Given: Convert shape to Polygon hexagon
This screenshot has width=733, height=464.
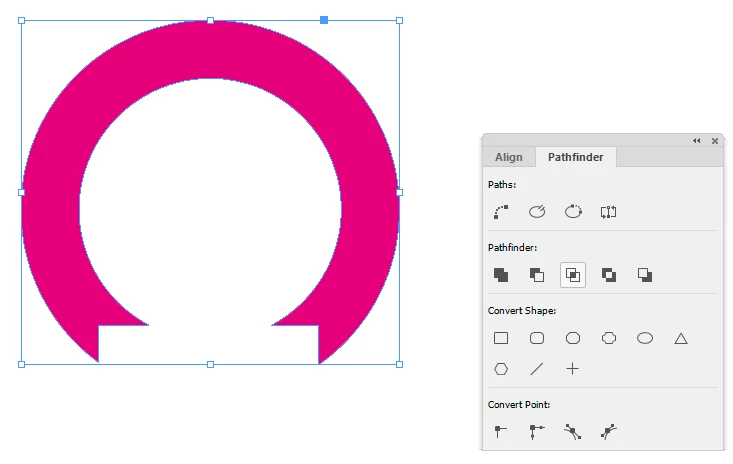Looking at the screenshot, I should [x=501, y=369].
